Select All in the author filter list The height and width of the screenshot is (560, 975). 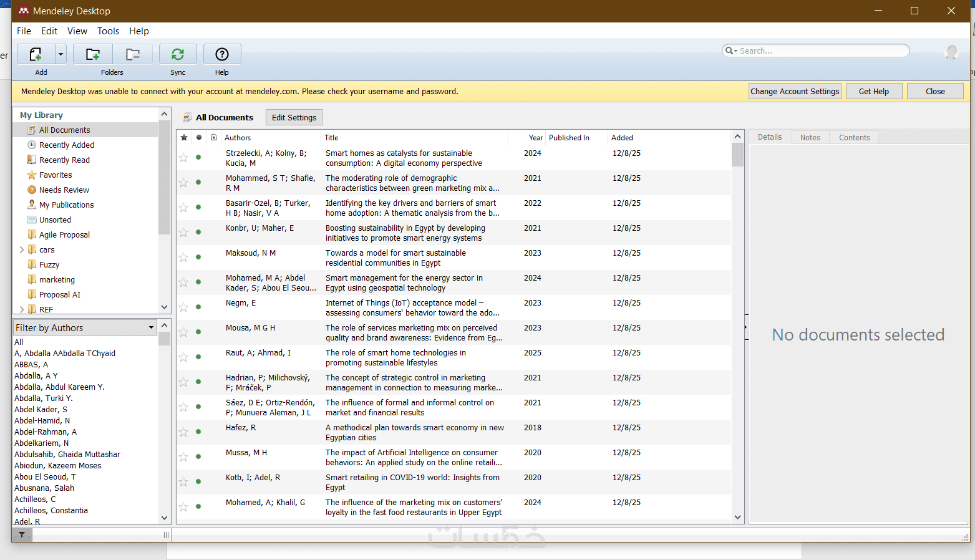(19, 342)
